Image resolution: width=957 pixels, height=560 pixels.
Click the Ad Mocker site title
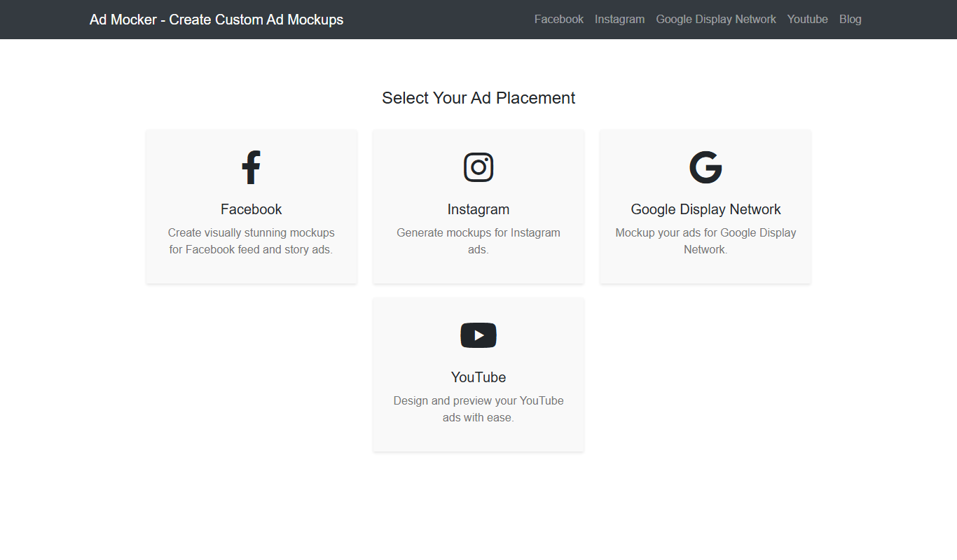(216, 20)
